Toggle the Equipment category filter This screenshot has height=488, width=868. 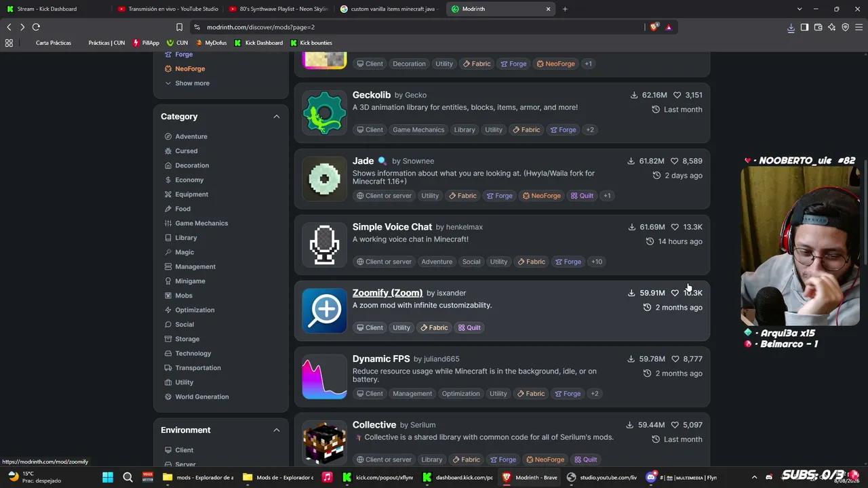pos(186,195)
